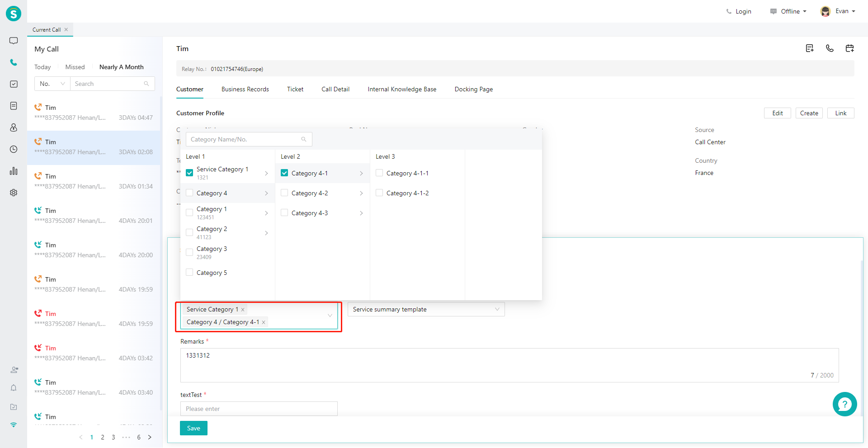Click the Remarks text area
The width and height of the screenshot is (868, 448).
tap(509, 365)
